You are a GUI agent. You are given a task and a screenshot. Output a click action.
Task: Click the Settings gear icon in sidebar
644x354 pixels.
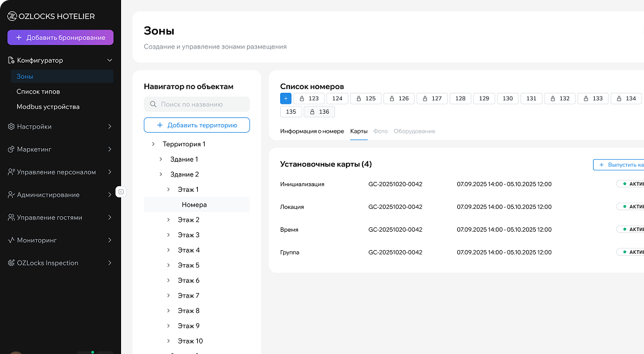11,127
